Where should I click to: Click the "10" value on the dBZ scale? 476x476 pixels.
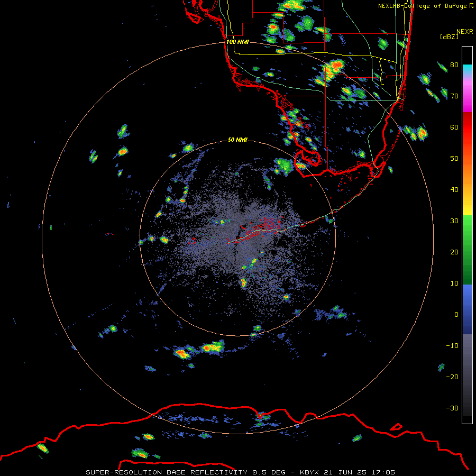coord(454,283)
